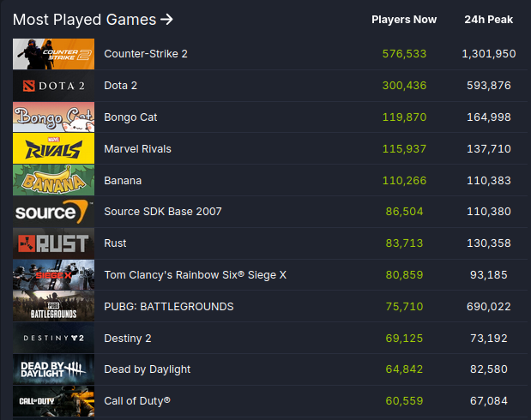Click the 24h Peak column header
The height and width of the screenshot is (420, 531).
(x=489, y=20)
